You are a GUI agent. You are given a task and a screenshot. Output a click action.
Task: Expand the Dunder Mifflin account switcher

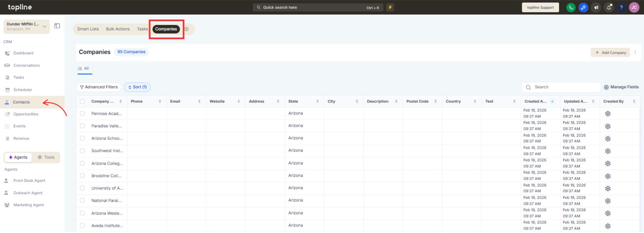point(26,27)
